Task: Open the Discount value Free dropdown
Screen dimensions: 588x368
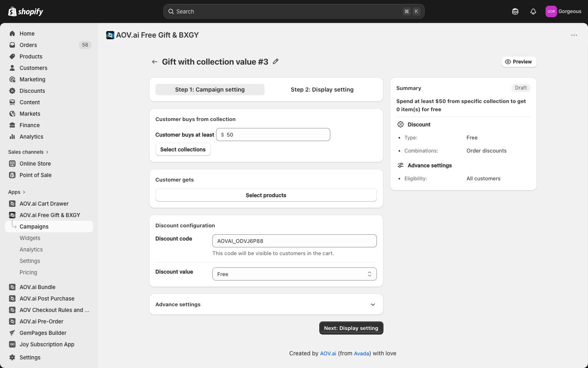Action: click(294, 274)
